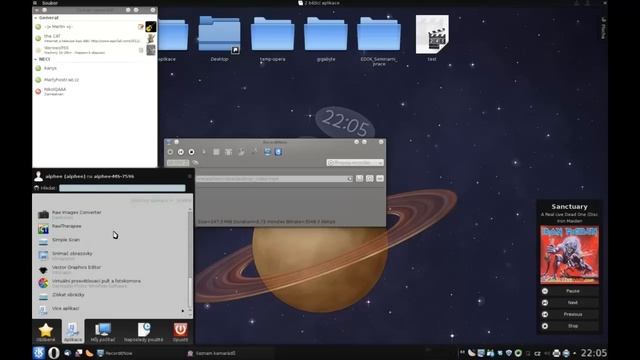
Task: Click the blue screen capture icon in RecordItNow
Action: click(267, 152)
